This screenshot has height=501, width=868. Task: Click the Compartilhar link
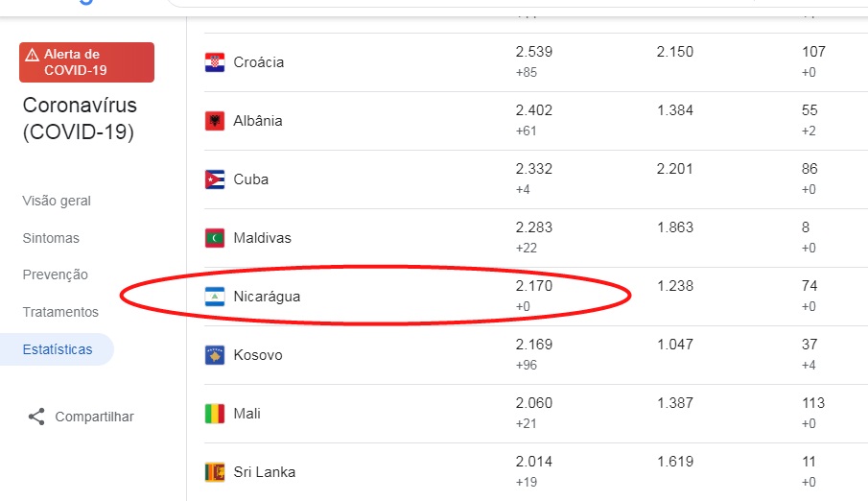coord(94,417)
